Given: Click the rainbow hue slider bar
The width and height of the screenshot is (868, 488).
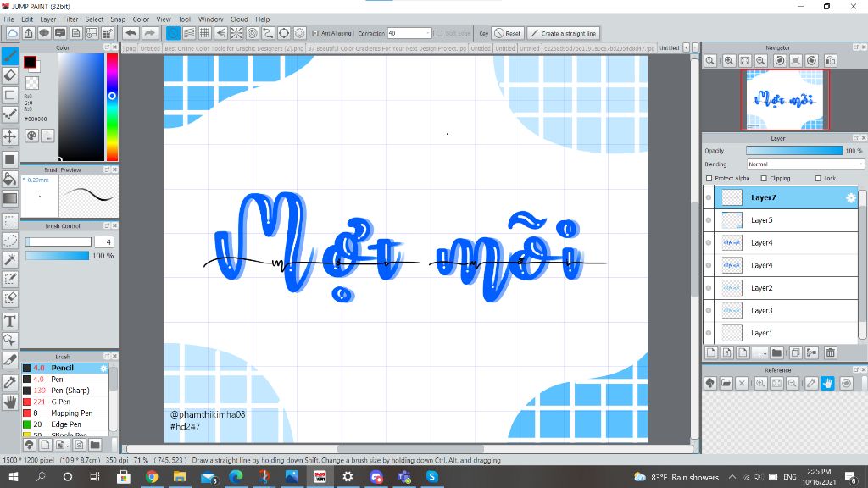Looking at the screenshot, I should tap(112, 108).
